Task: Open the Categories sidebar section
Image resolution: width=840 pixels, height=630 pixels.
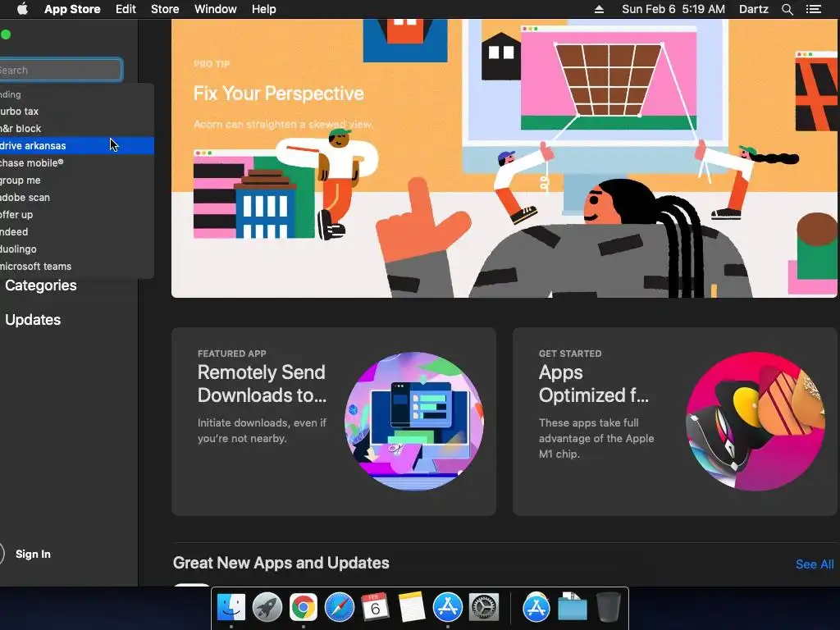Action: tap(41, 285)
